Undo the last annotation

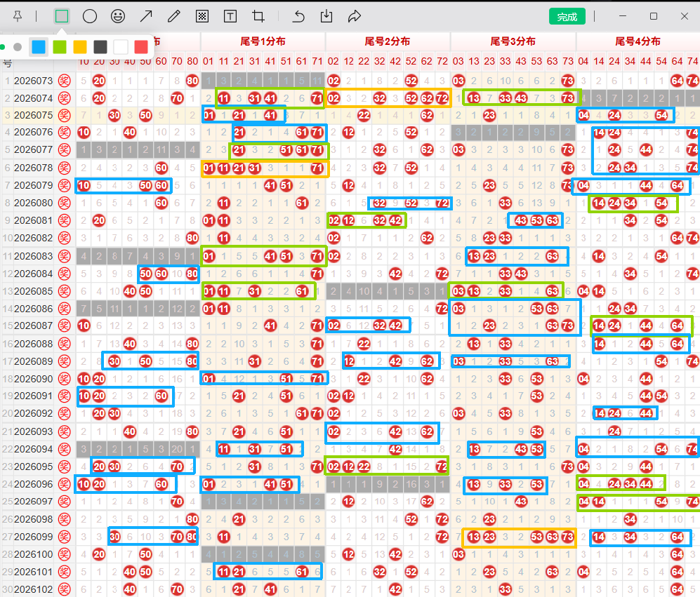click(x=298, y=17)
